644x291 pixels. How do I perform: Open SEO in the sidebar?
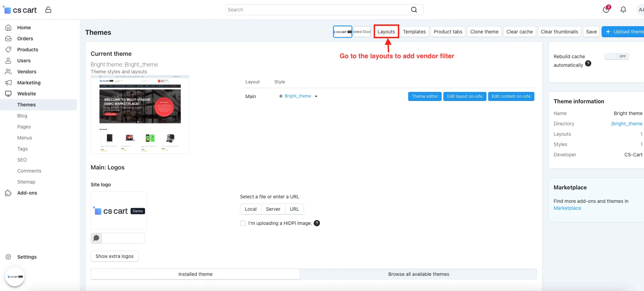22,160
